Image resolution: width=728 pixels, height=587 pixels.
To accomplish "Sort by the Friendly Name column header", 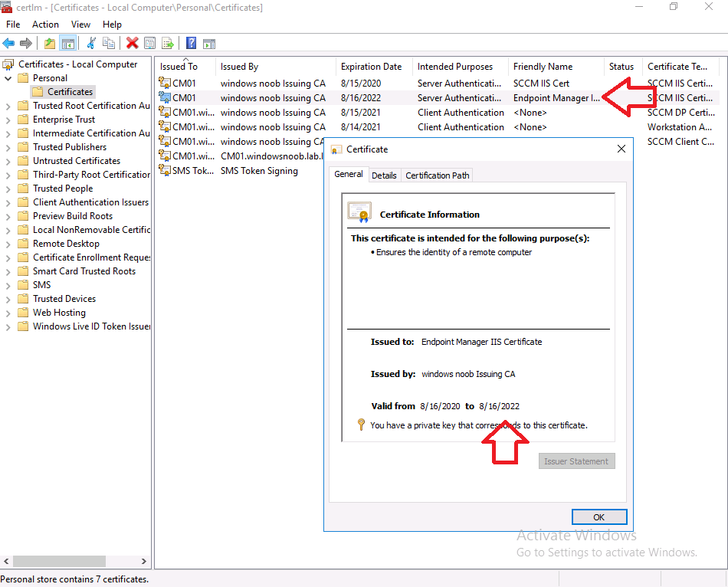I will pyautogui.click(x=556, y=67).
